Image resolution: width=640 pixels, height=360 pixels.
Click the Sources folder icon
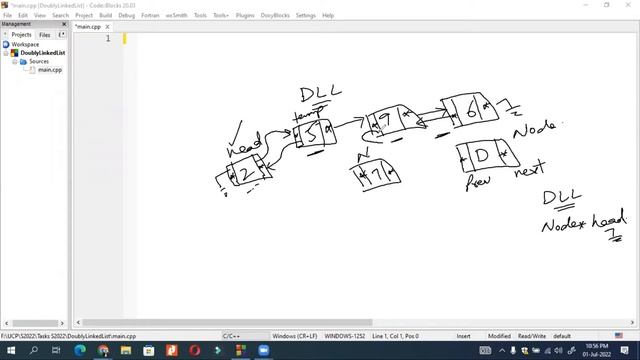point(23,61)
